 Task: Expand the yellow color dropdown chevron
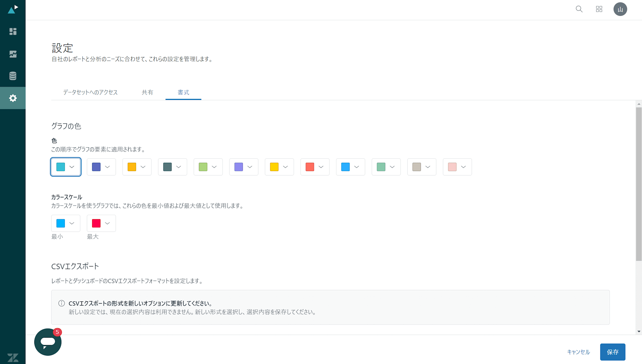[285, 167]
